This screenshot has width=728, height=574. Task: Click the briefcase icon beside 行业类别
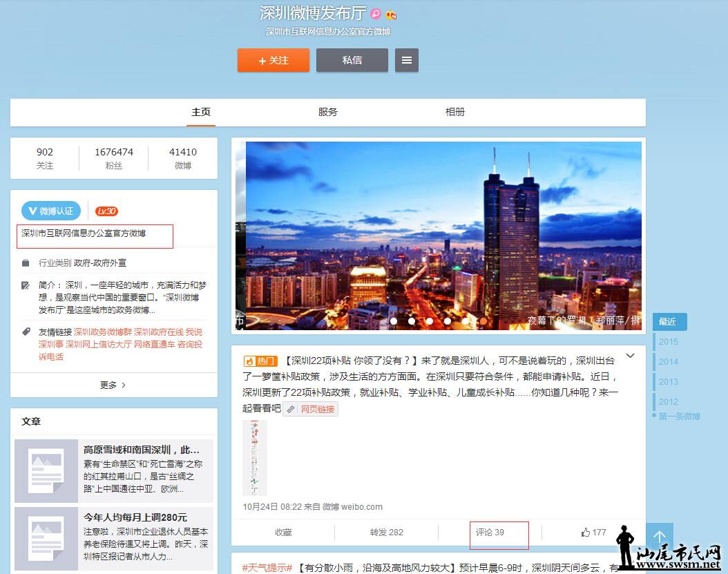tap(26, 263)
